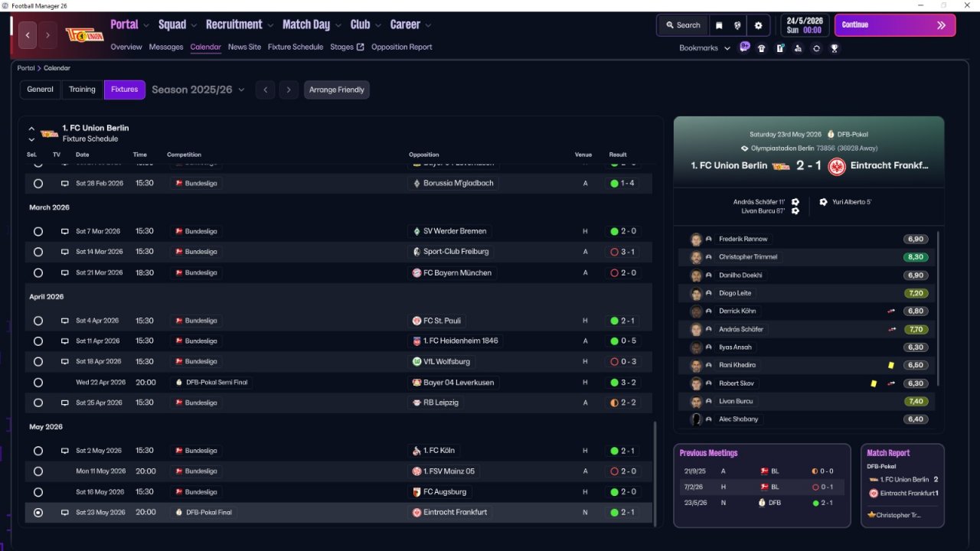Image resolution: width=980 pixels, height=551 pixels.
Task: Click the goal ball icon beside Yuri Alberto
Action: point(823,202)
